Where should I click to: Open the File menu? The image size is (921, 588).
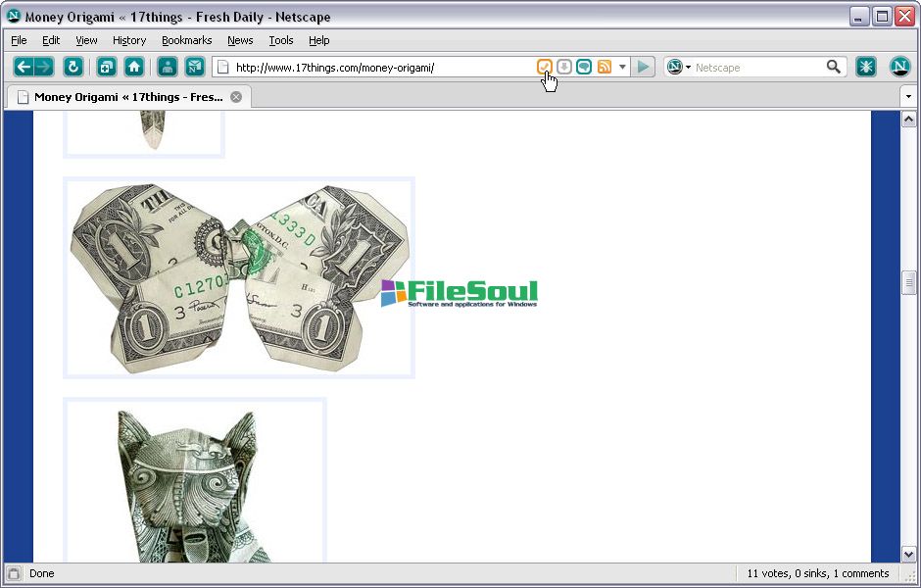coord(19,40)
